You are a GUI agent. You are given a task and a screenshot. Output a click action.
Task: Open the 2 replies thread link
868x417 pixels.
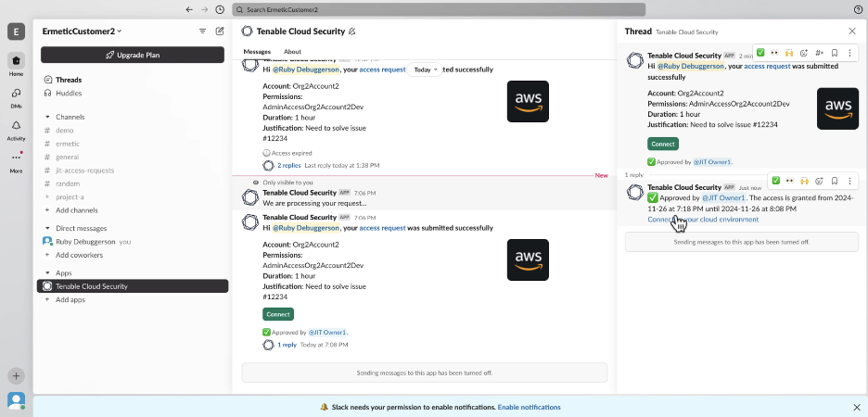coord(289,165)
